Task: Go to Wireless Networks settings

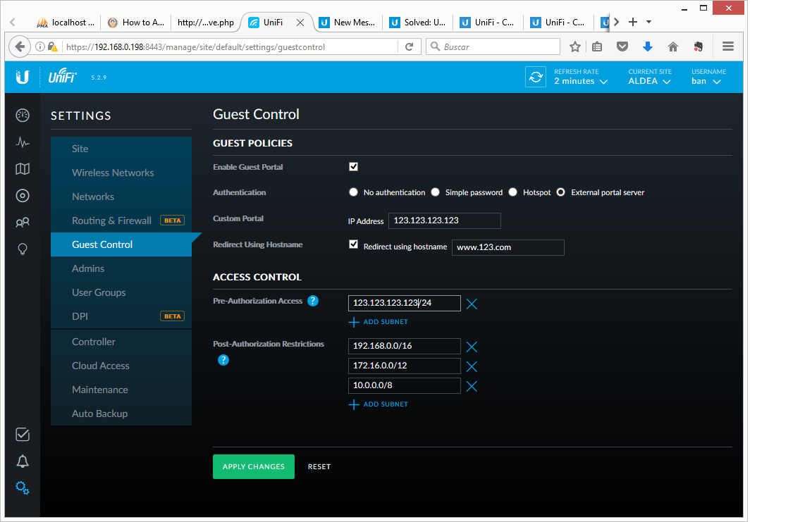Action: point(113,173)
